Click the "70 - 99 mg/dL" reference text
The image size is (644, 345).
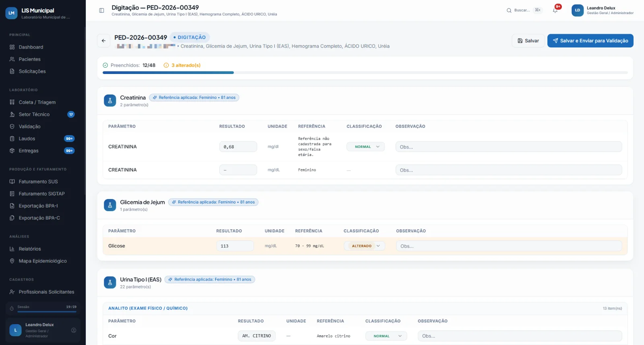click(x=310, y=246)
